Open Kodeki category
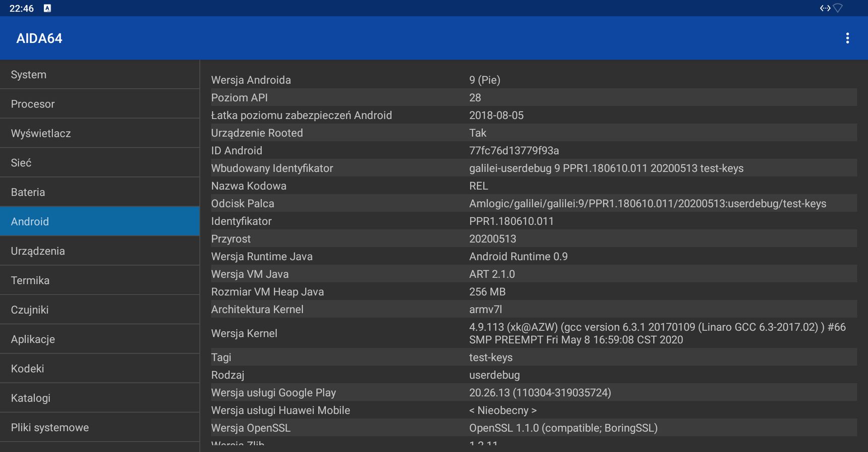Image resolution: width=868 pixels, height=452 pixels. point(100,369)
